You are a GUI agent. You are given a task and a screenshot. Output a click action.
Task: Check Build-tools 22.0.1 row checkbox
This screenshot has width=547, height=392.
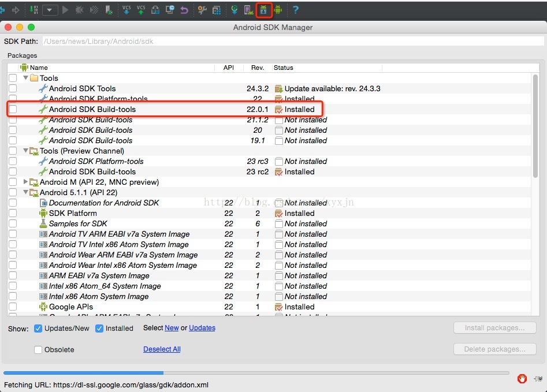(13, 109)
